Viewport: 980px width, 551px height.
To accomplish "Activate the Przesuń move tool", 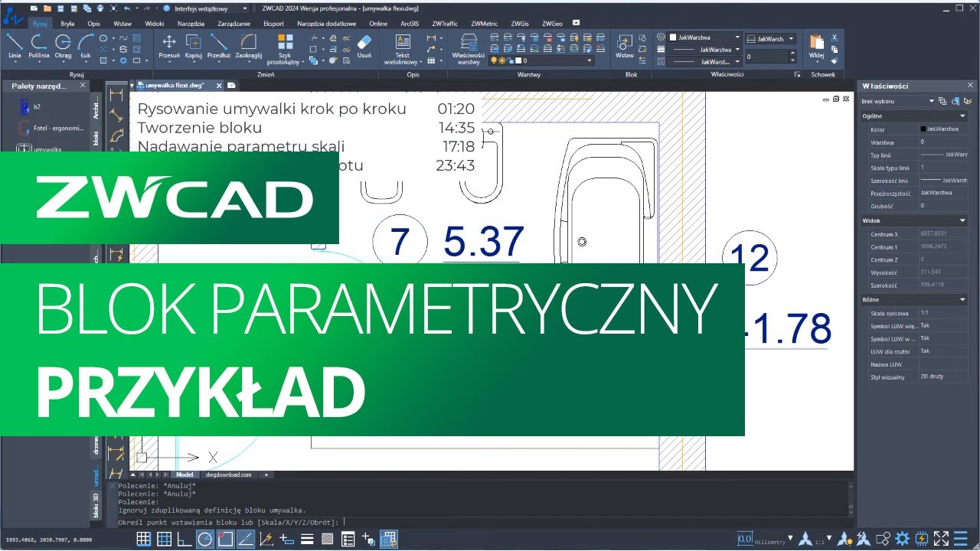I will [169, 46].
